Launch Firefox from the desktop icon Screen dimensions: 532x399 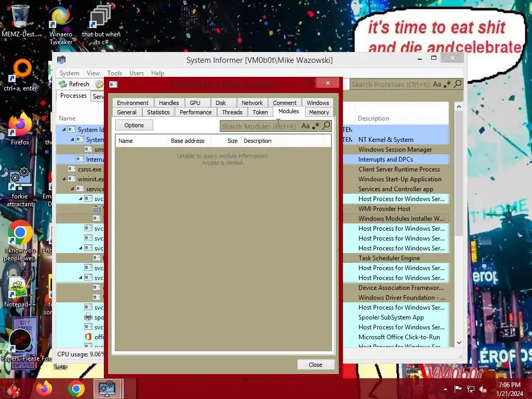20,129
